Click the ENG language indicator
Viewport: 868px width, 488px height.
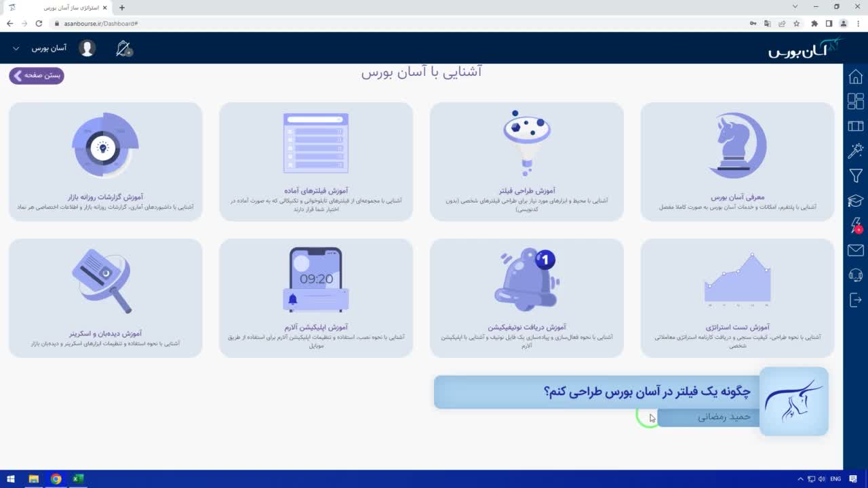(x=835, y=479)
